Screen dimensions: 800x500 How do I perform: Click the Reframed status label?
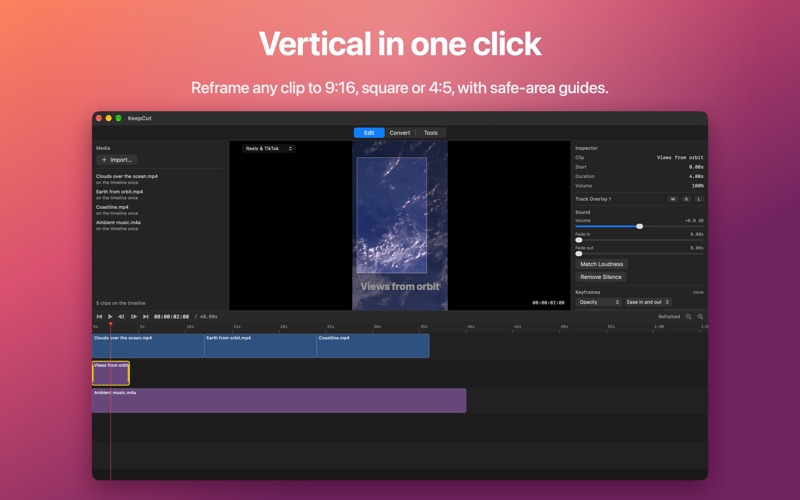click(669, 317)
